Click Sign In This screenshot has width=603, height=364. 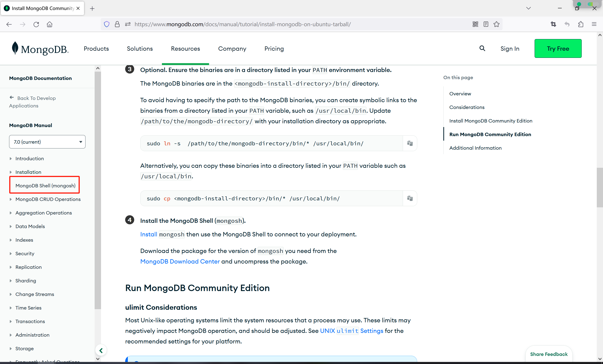point(510,49)
